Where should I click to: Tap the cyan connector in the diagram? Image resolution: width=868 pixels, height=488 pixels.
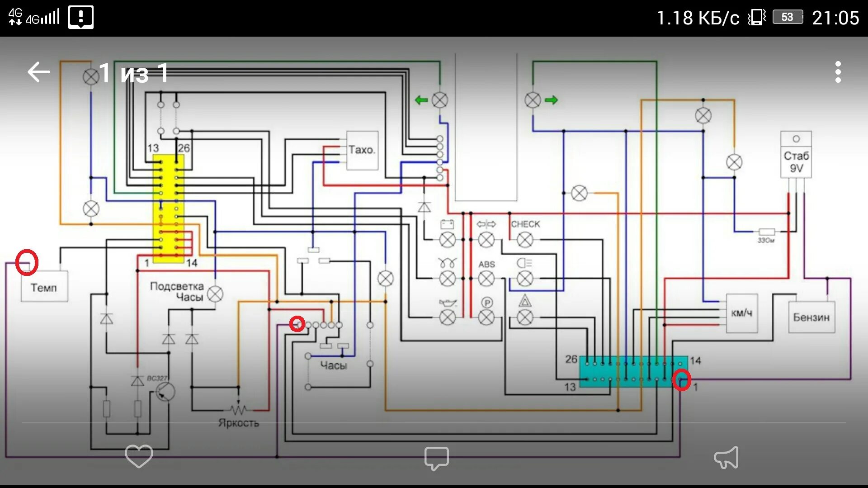point(634,371)
